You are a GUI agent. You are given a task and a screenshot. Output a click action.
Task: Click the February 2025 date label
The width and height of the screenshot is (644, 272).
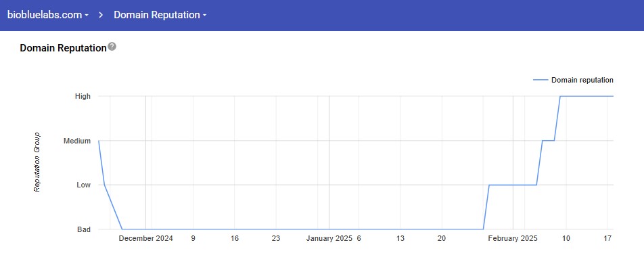click(x=512, y=238)
